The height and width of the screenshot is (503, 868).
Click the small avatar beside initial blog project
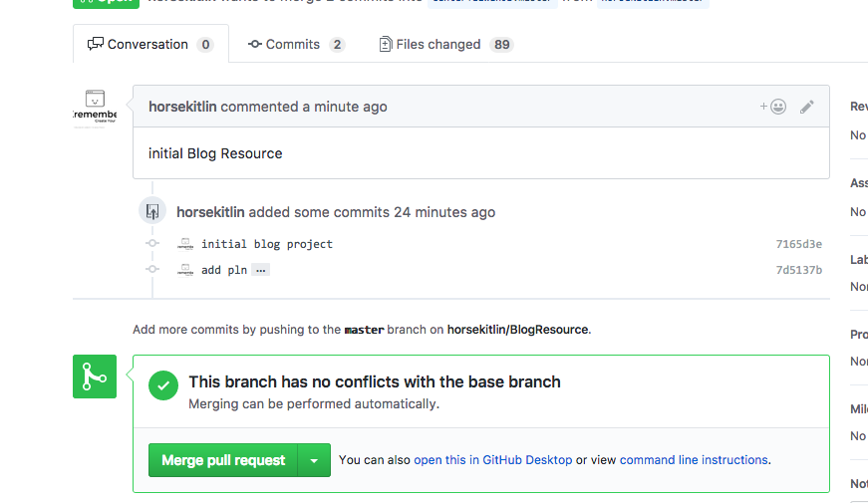pyautogui.click(x=185, y=244)
